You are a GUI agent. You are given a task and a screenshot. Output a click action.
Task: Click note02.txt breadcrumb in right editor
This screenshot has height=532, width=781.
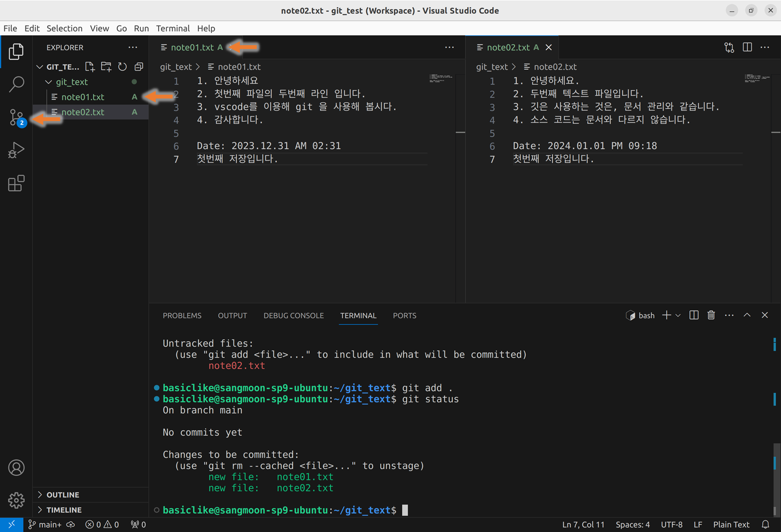point(550,67)
